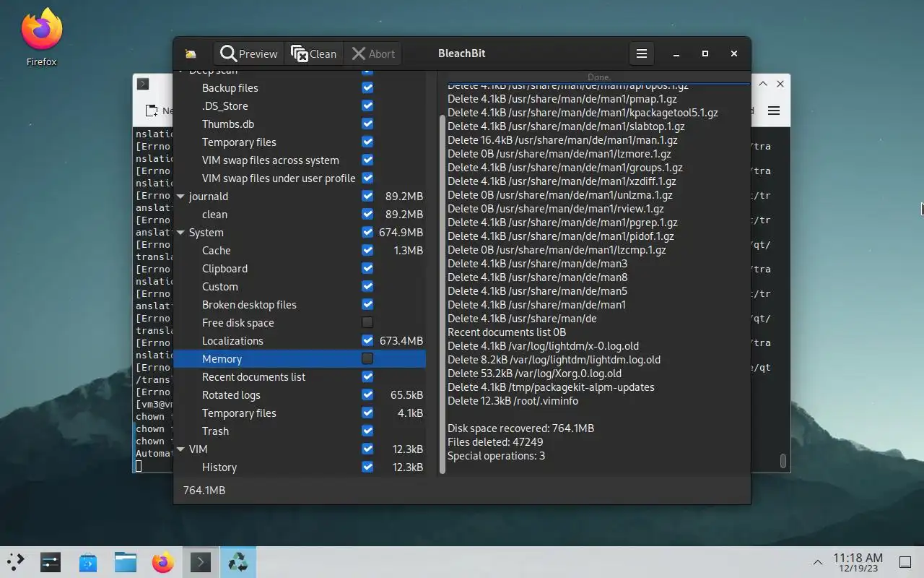924x578 pixels.
Task: Select the clean row under journald
Action: (300, 214)
